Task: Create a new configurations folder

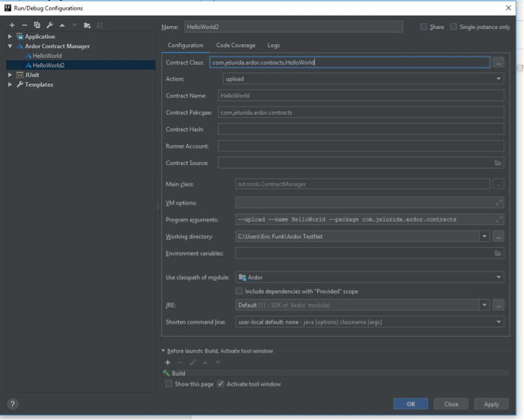Action: click(x=87, y=25)
